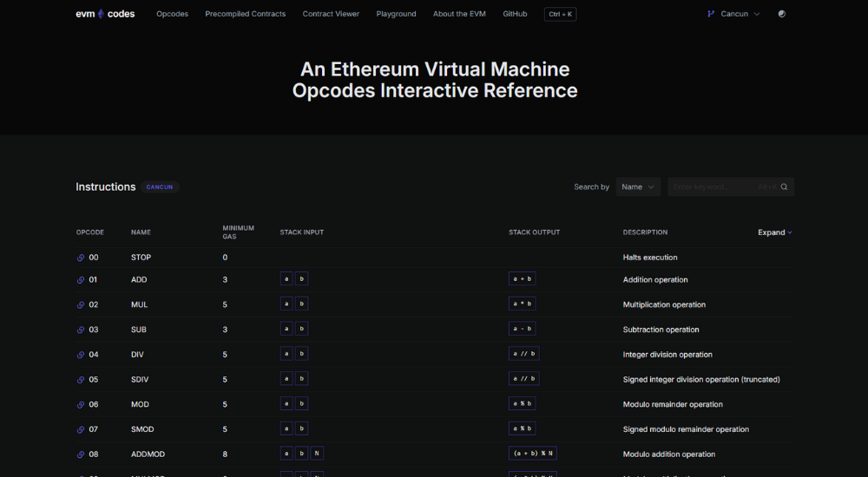Click the evm.codes logo
The height and width of the screenshot is (477, 868).
click(105, 14)
